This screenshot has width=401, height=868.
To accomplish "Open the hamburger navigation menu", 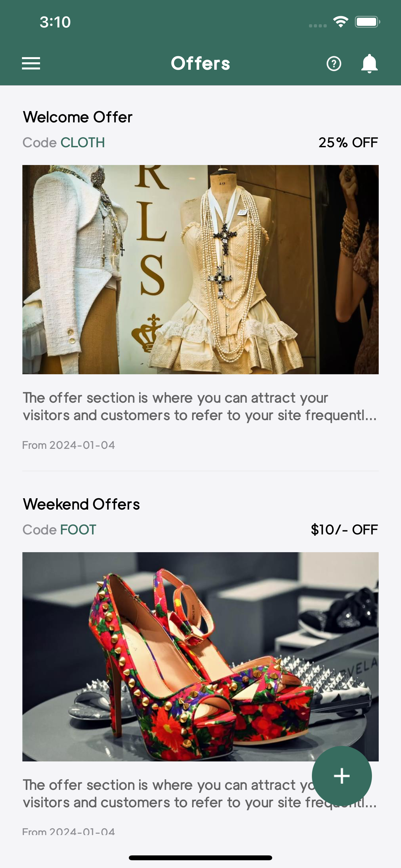I will 31,63.
